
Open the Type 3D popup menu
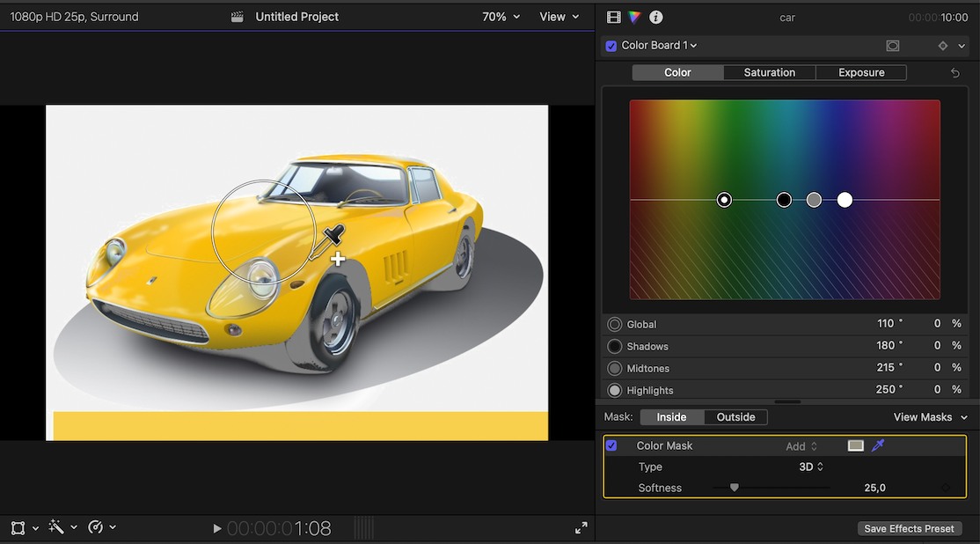coord(810,467)
